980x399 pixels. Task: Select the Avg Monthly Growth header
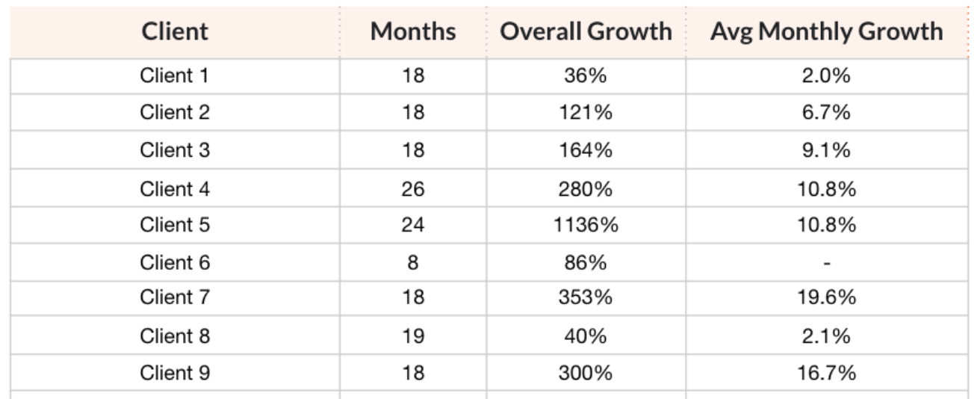[826, 31]
